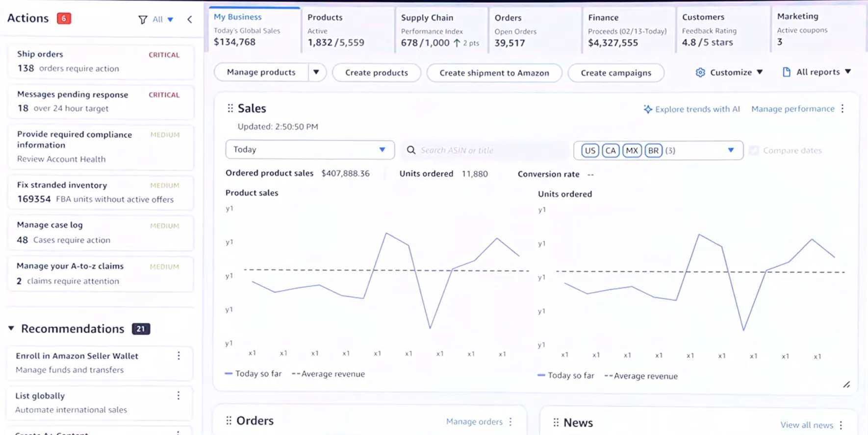Click Create shipment to Amazon button
Screen dimensions: 868x435
tap(494, 73)
